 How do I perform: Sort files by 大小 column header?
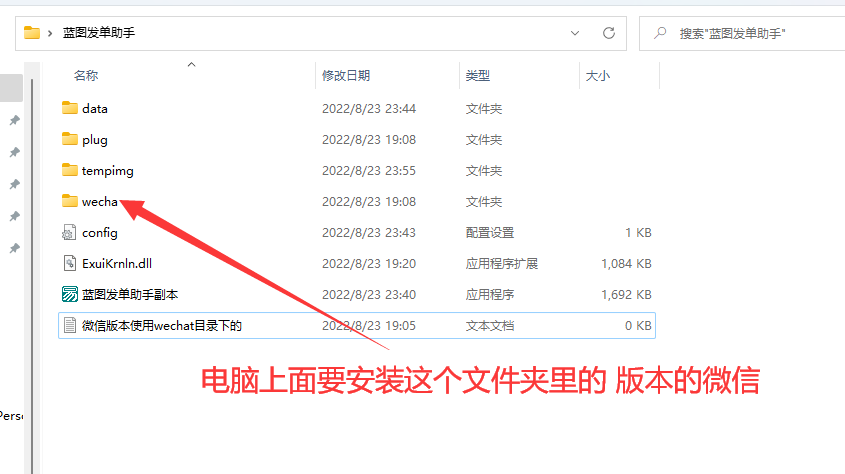tap(597, 76)
